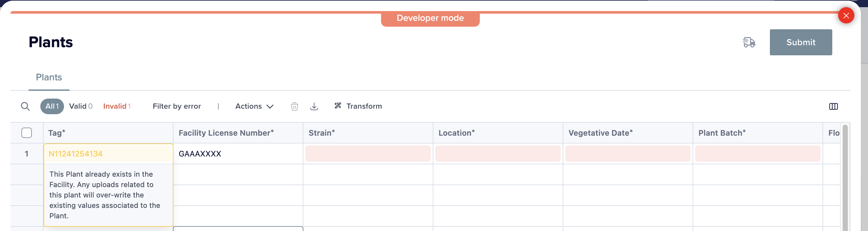Click the delete trash icon

click(295, 106)
